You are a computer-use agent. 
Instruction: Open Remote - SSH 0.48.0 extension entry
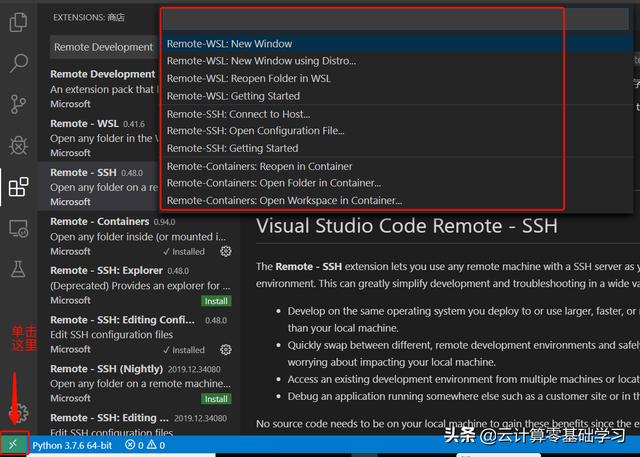[99, 186]
